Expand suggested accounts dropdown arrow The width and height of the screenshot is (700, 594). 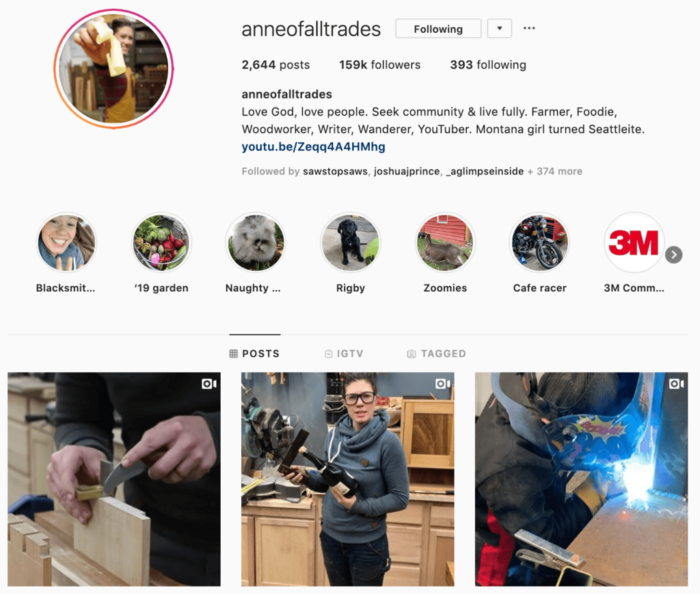click(500, 29)
